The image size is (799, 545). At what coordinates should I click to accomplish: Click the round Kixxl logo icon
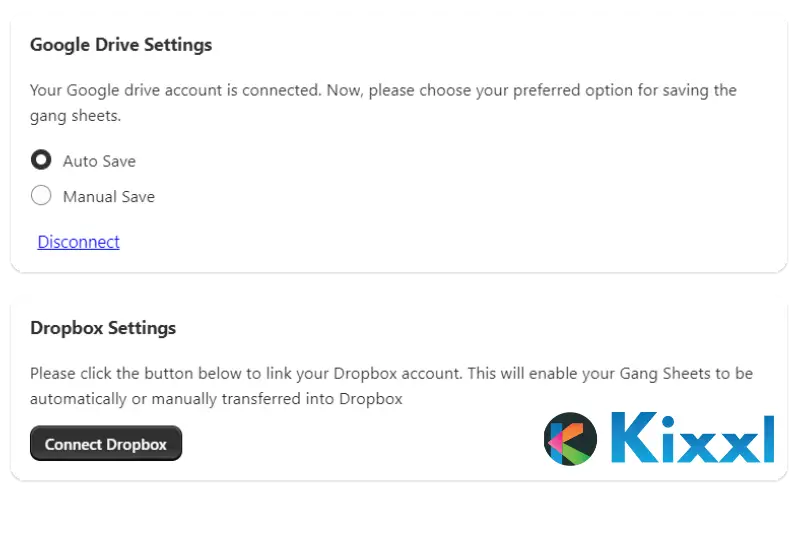pyautogui.click(x=570, y=439)
